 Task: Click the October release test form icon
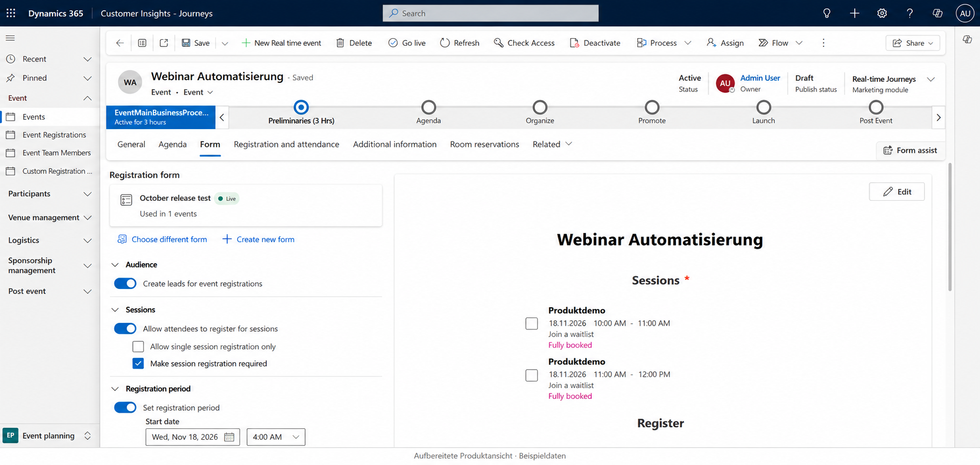coord(126,200)
